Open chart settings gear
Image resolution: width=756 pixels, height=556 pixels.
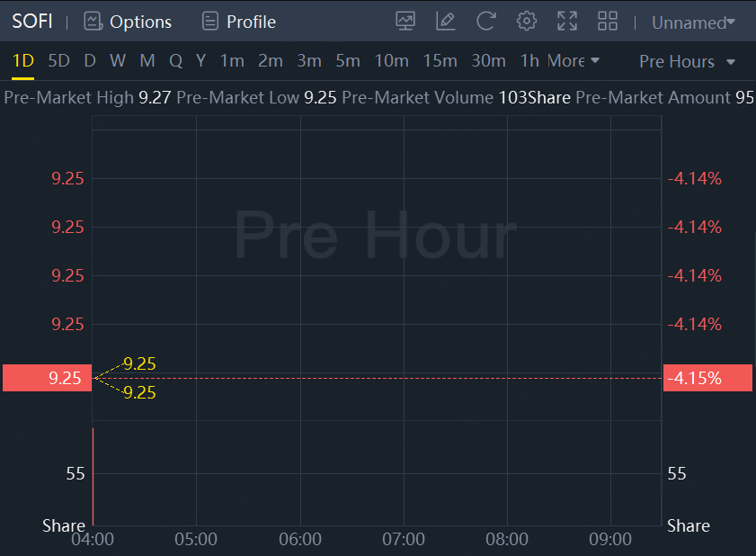(527, 22)
